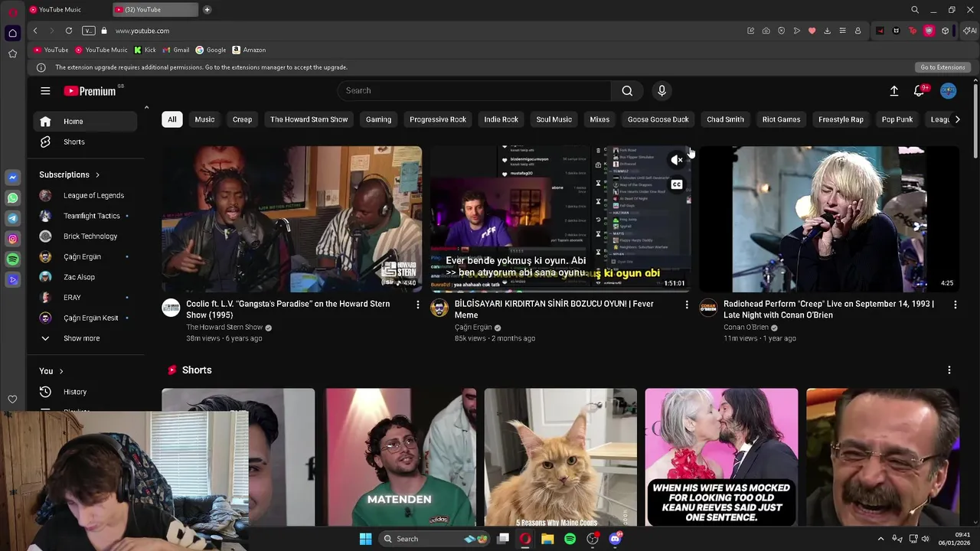Select the Freestyle Rap chip
The height and width of the screenshot is (551, 980).
[841, 119]
